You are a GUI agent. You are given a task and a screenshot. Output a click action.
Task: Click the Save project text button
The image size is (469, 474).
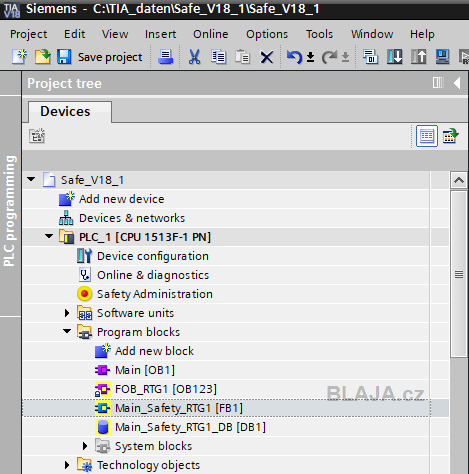pyautogui.click(x=110, y=57)
